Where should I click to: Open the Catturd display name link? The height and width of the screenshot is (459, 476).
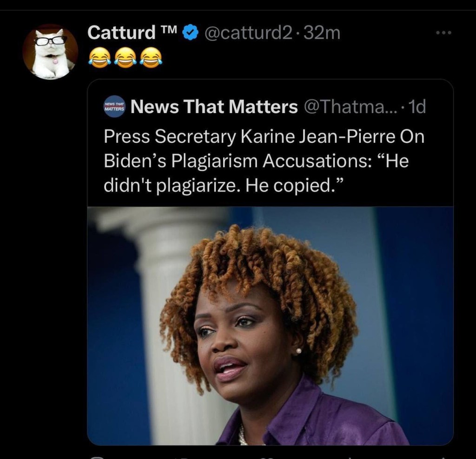click(x=121, y=33)
